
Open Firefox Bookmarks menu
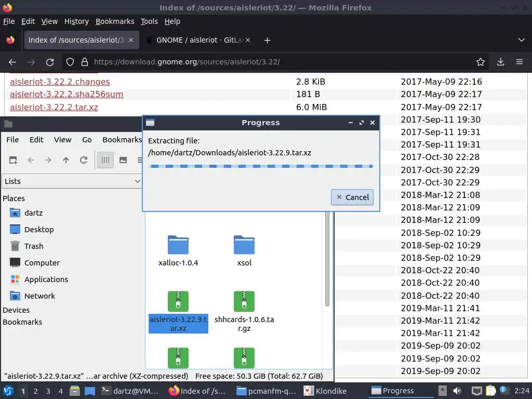tap(115, 21)
